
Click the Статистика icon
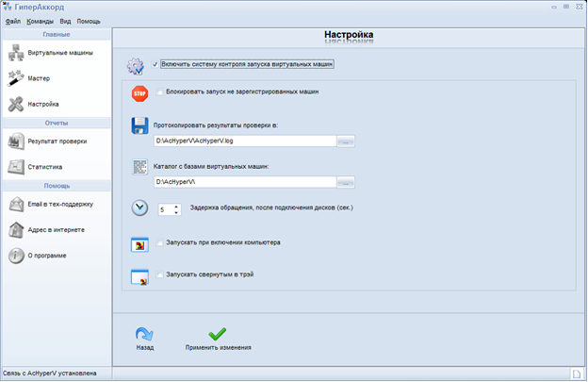click(16, 167)
